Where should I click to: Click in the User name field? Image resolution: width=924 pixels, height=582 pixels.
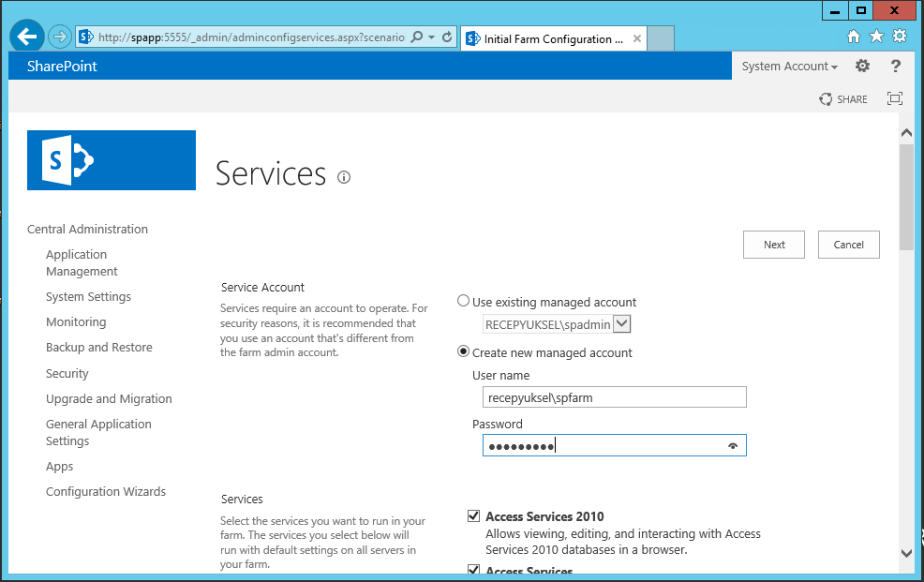pyautogui.click(x=615, y=397)
